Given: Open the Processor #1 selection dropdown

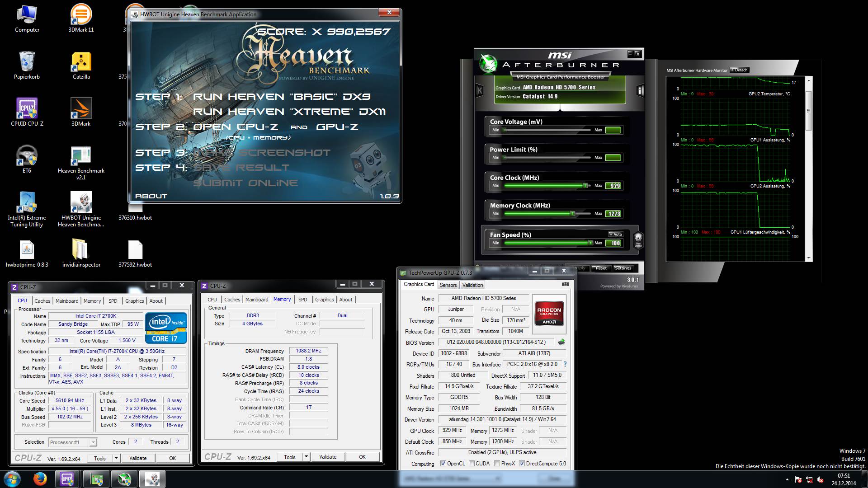Looking at the screenshot, I should pos(73,442).
